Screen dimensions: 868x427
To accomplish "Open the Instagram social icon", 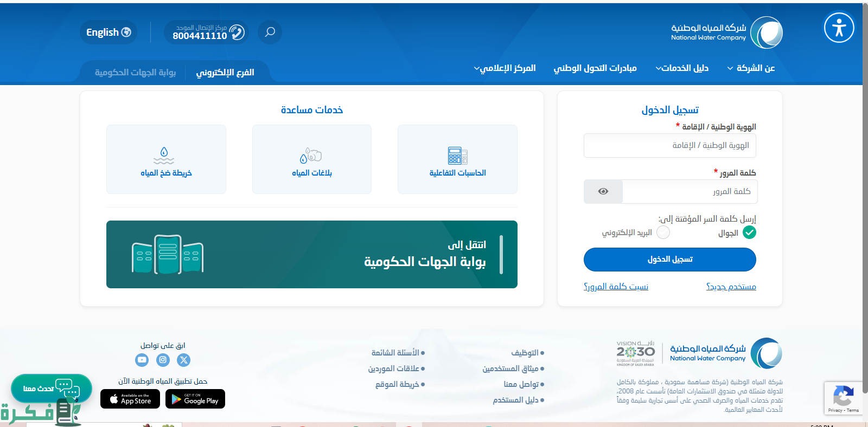I will point(163,360).
